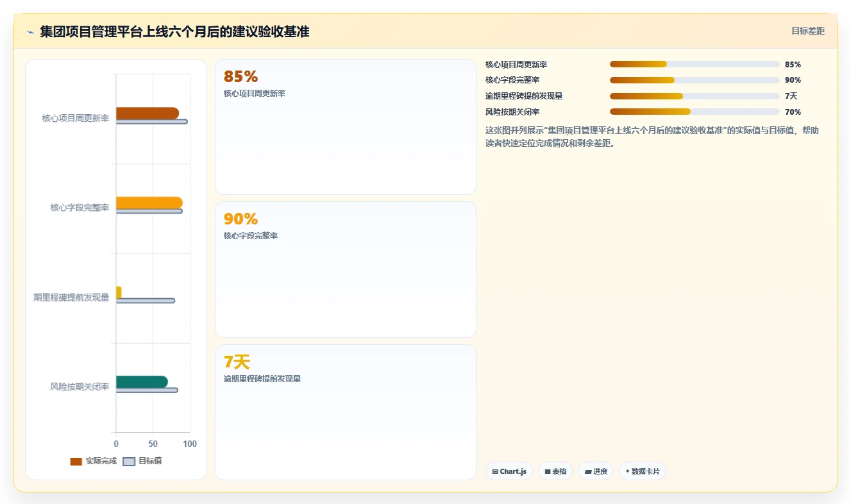Screen dimensions: 851x504
Task: Click the 50 tick label on chart axis
Action: (153, 444)
